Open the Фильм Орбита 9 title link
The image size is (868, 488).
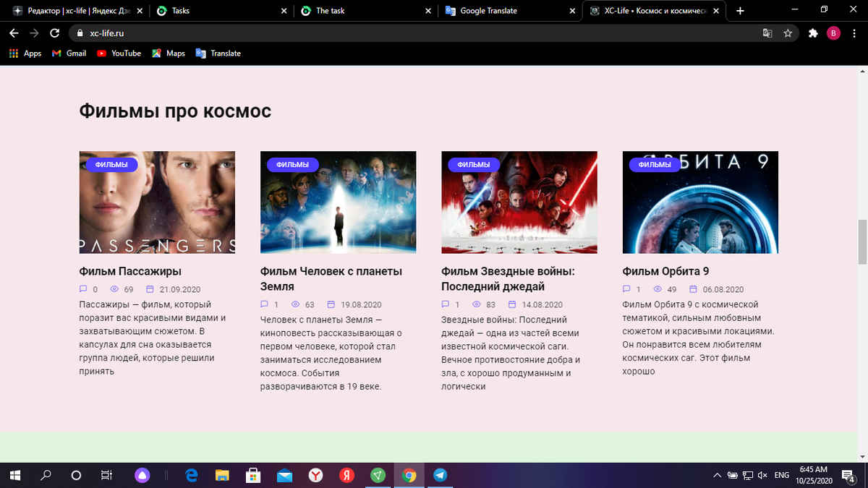coord(666,272)
